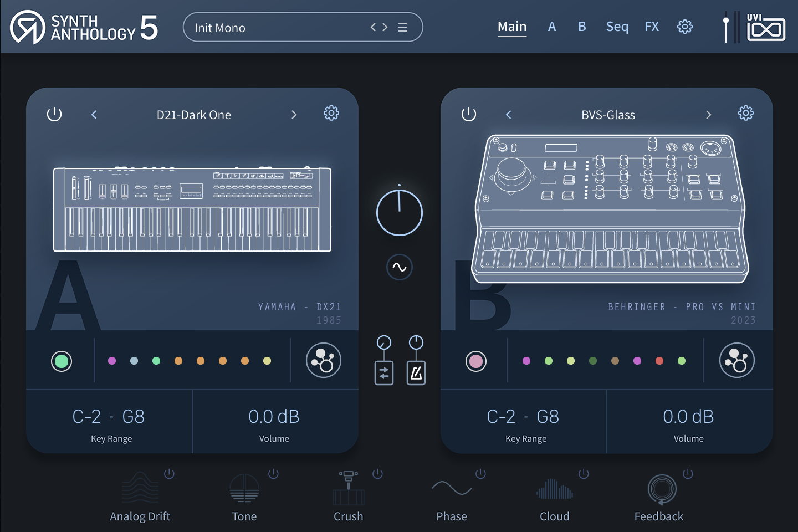Viewport: 798px width, 532px height.
Task: Click the swap layers arrows icon
Action: (384, 373)
